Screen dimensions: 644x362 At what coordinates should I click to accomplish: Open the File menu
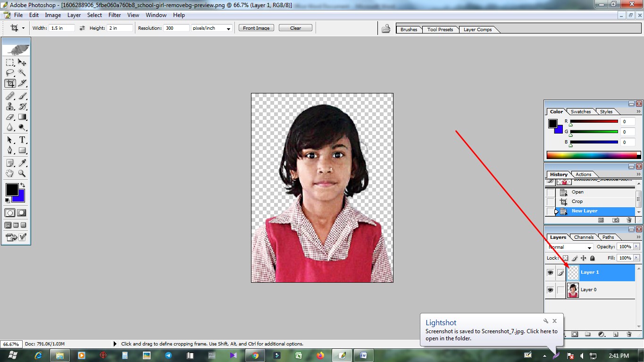[18, 15]
